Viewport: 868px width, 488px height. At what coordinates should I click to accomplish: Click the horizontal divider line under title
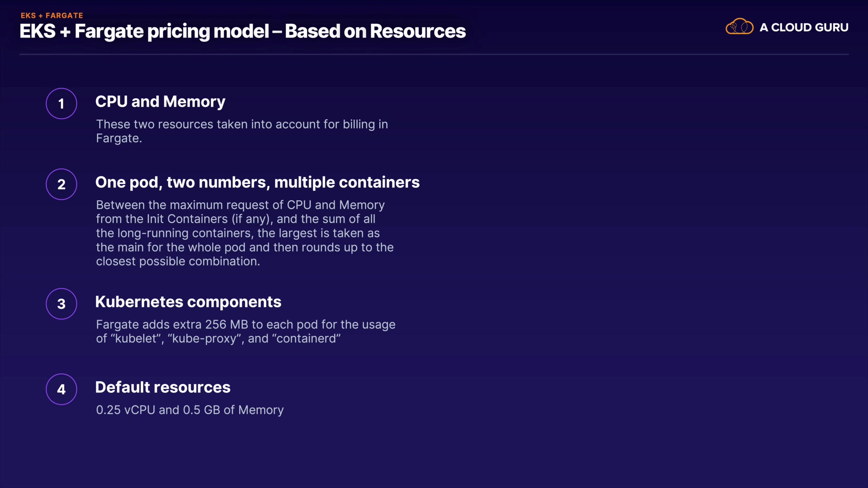(434, 54)
